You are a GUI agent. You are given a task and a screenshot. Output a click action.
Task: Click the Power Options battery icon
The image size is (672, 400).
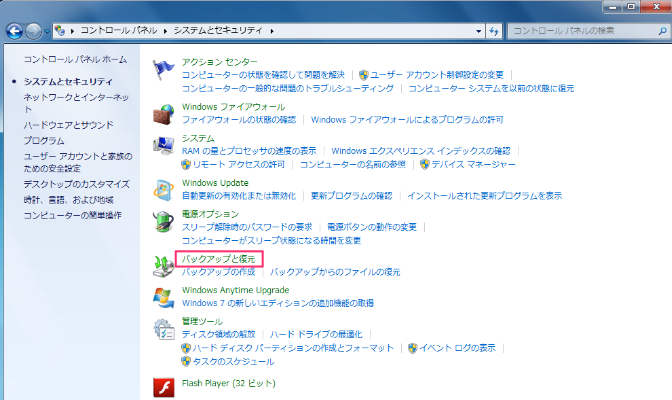click(x=164, y=222)
